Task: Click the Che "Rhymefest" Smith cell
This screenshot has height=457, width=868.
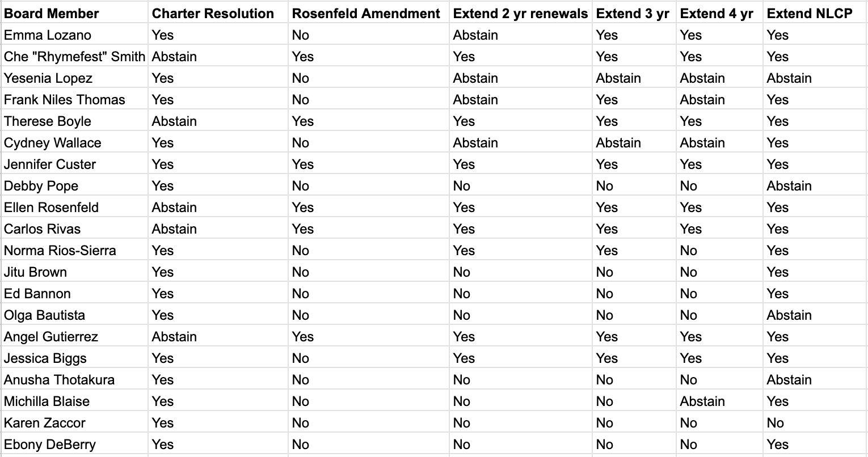Action: pyautogui.click(x=74, y=56)
